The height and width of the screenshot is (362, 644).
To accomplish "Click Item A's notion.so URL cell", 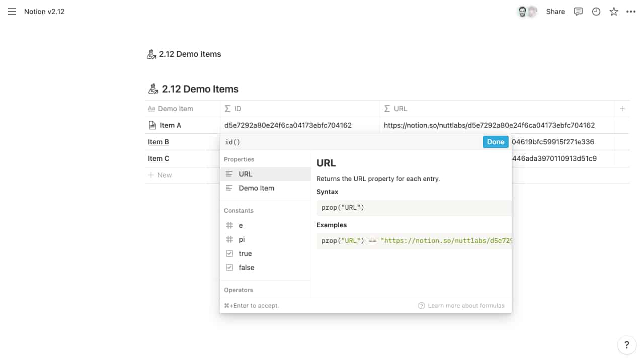I will pyautogui.click(x=497, y=125).
